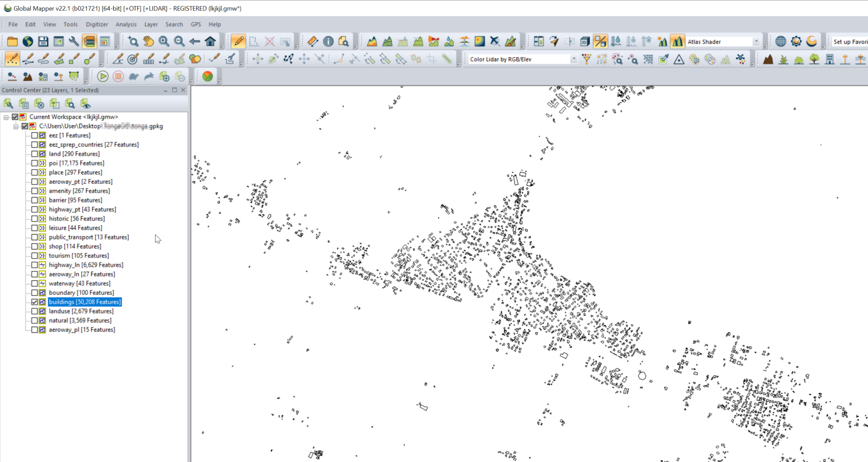Click the Set up Favorites button
868x462 pixels.
coord(849,42)
